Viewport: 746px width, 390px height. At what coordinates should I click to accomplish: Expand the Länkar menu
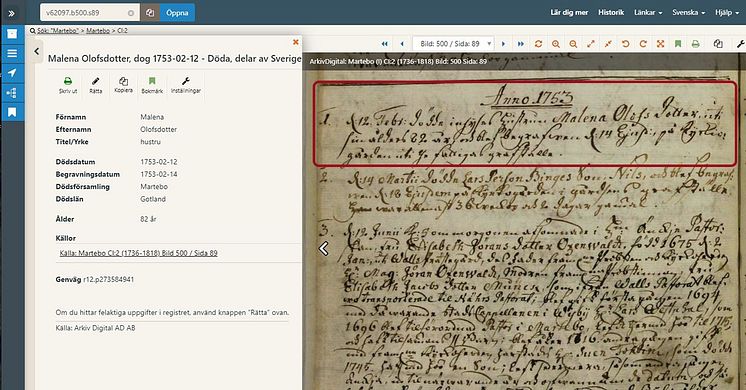click(648, 12)
